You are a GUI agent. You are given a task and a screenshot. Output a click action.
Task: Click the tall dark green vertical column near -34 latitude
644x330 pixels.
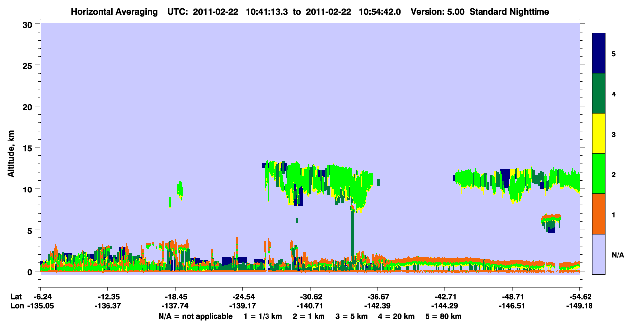pos(353,233)
